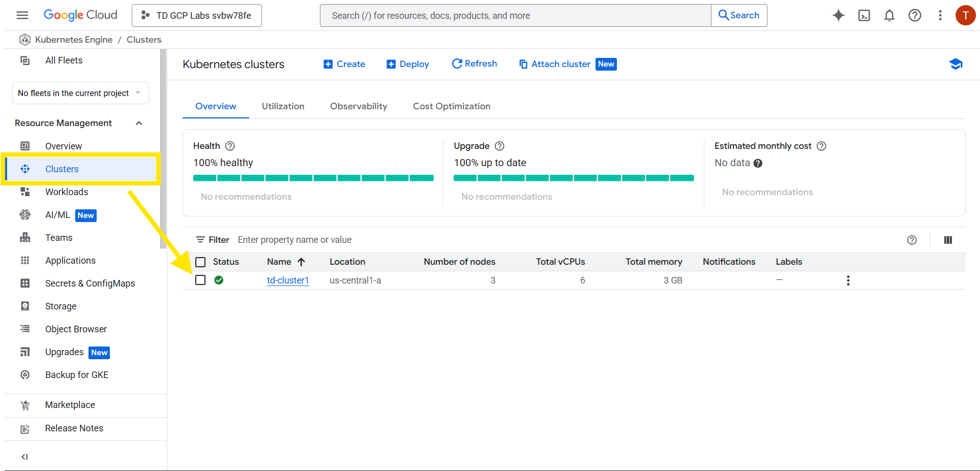This screenshot has width=980, height=471.
Task: Toggle the select-all clusters checkbox
Action: (x=200, y=262)
